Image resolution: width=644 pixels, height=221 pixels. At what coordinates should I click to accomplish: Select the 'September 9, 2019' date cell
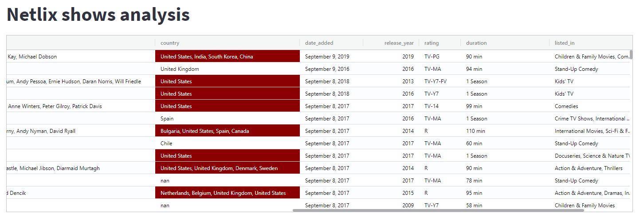point(327,57)
